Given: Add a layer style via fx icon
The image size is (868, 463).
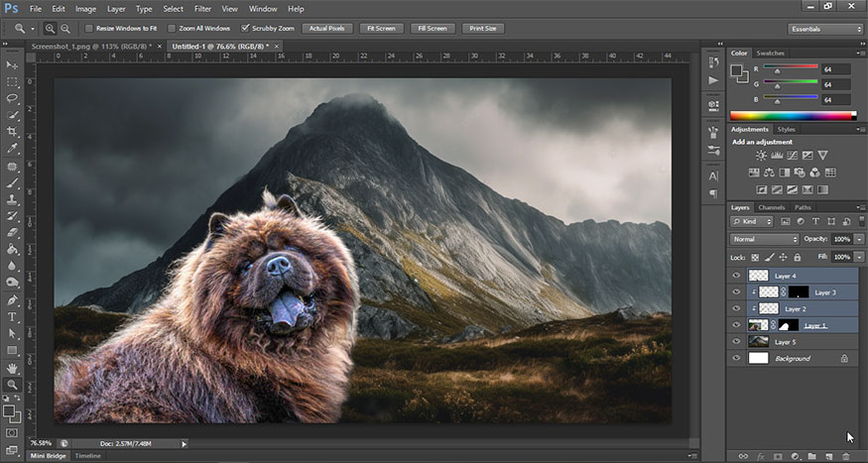Looking at the screenshot, I should 761,456.
